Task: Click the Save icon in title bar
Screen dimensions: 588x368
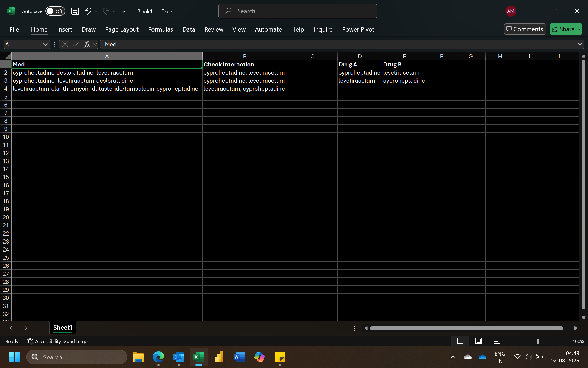Action: (75, 11)
